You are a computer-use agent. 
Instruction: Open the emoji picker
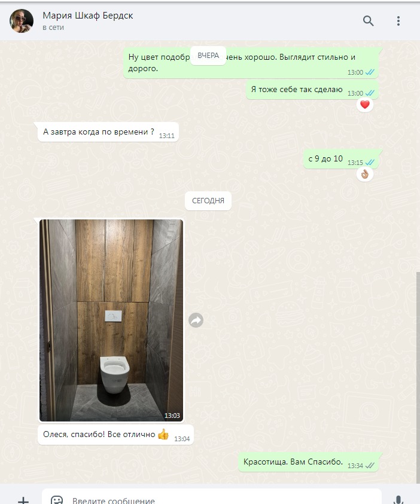click(57, 500)
